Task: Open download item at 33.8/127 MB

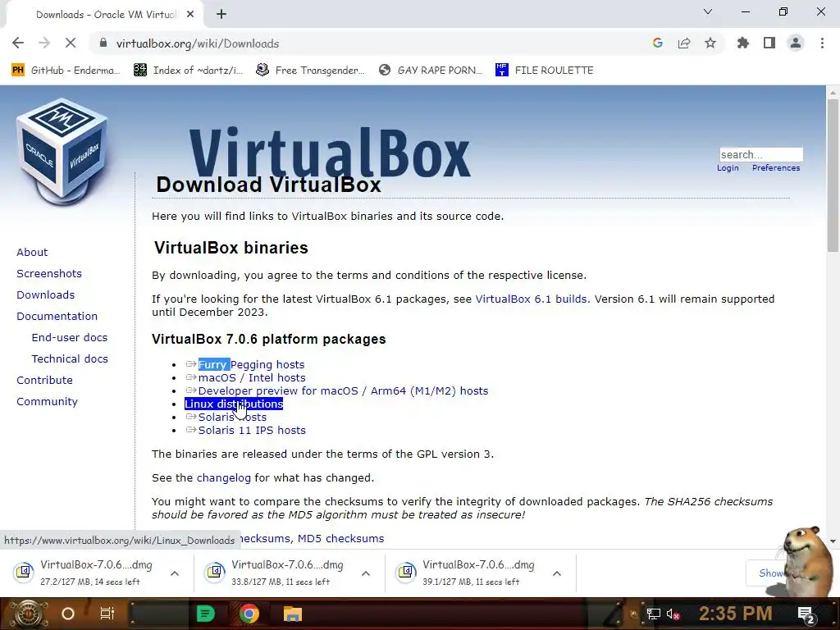Action: (x=277, y=573)
